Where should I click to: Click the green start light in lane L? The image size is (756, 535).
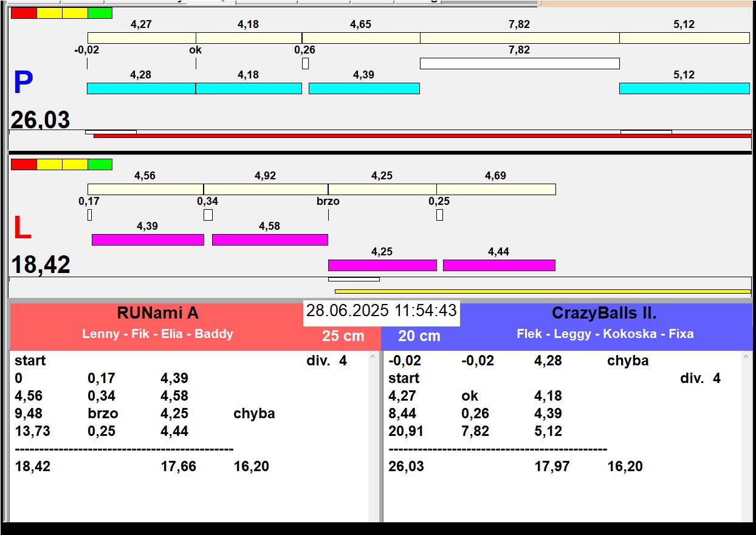click(x=100, y=164)
